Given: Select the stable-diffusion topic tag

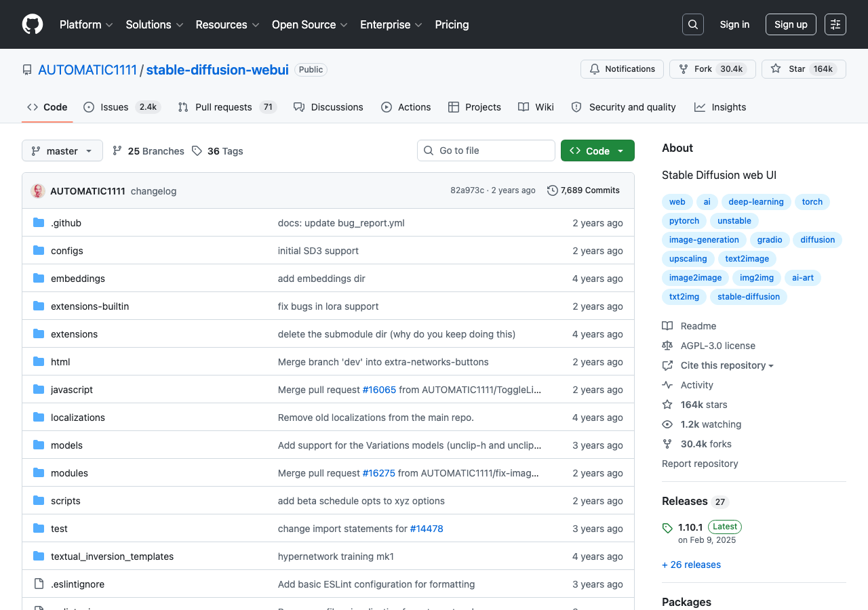Looking at the screenshot, I should (749, 297).
